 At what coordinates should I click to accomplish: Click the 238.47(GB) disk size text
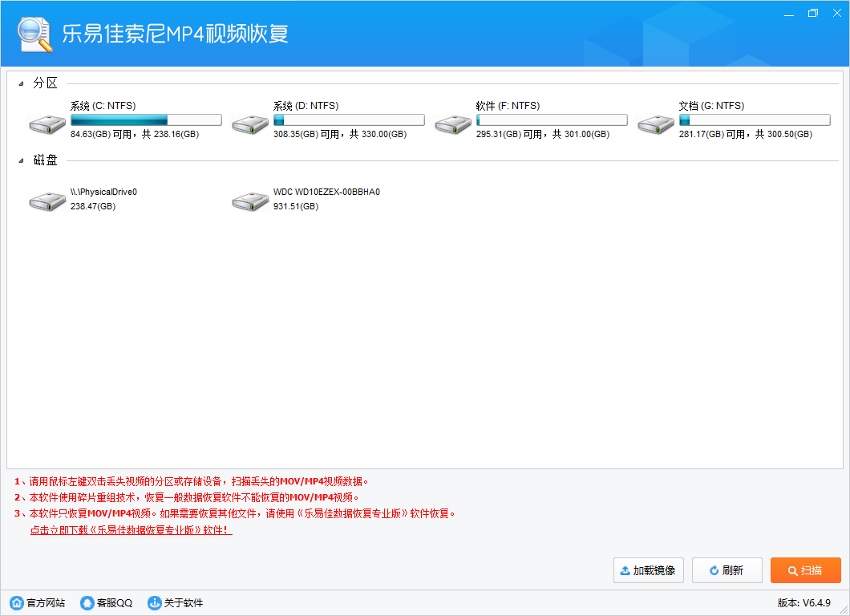93,207
